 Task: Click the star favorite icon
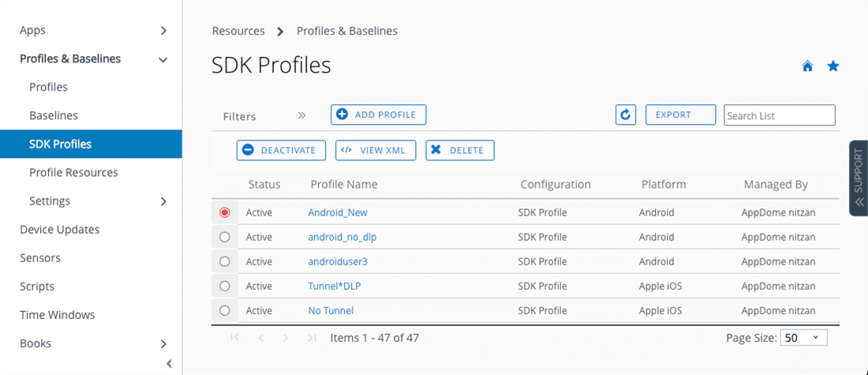click(x=832, y=66)
